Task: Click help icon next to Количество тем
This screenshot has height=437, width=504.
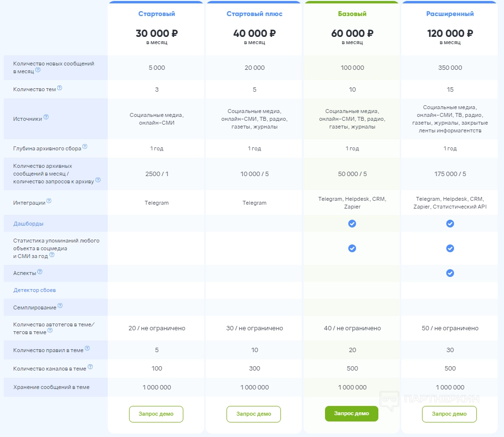Action: point(60,88)
